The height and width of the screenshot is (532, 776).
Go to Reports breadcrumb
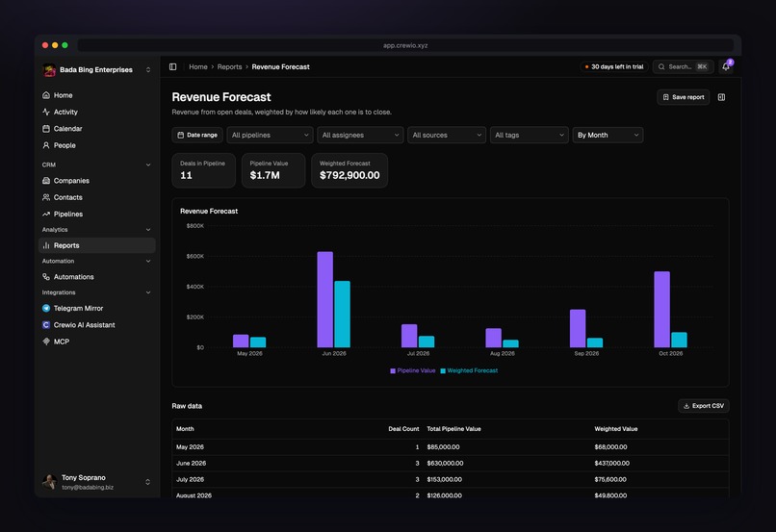(x=230, y=66)
